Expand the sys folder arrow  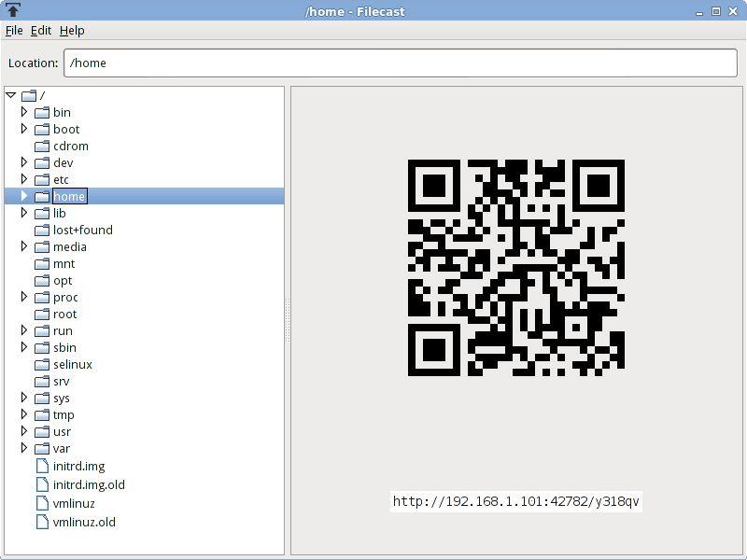[x=24, y=398]
